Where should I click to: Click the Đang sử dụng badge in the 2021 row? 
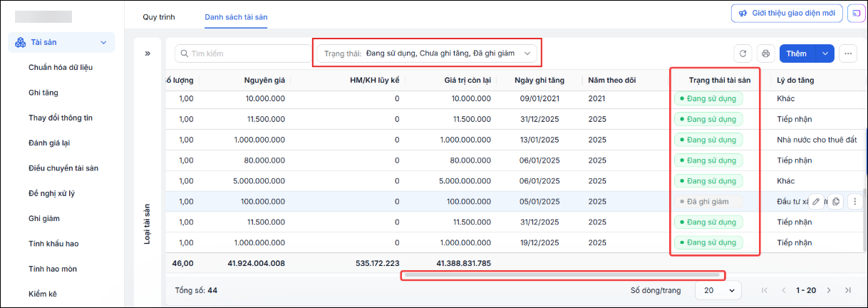click(708, 98)
